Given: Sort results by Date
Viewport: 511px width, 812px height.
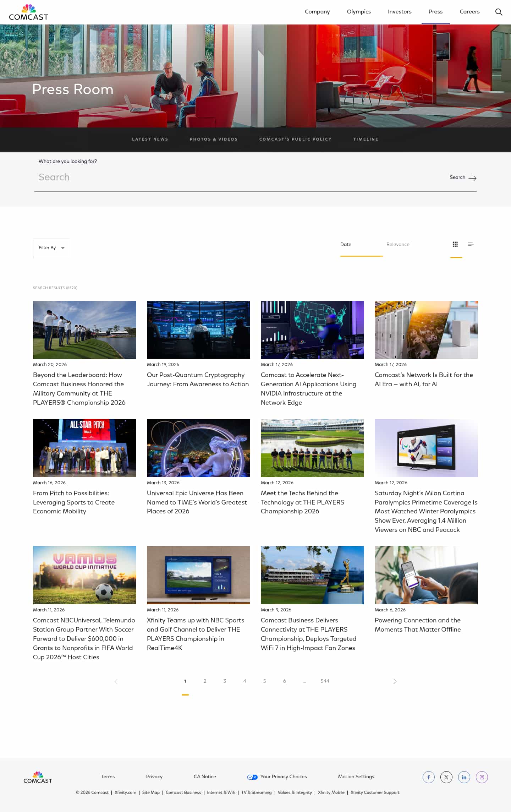Looking at the screenshot, I should pyautogui.click(x=346, y=244).
